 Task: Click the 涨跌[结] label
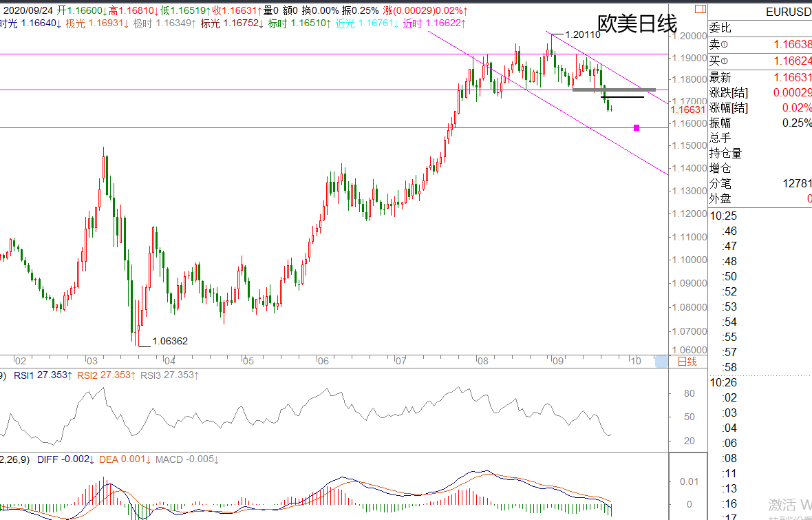729,93
